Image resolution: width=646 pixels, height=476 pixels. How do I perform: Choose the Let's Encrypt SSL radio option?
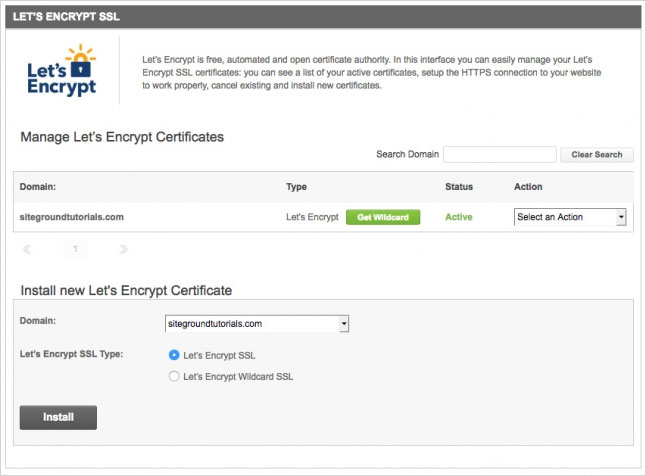pyautogui.click(x=175, y=355)
